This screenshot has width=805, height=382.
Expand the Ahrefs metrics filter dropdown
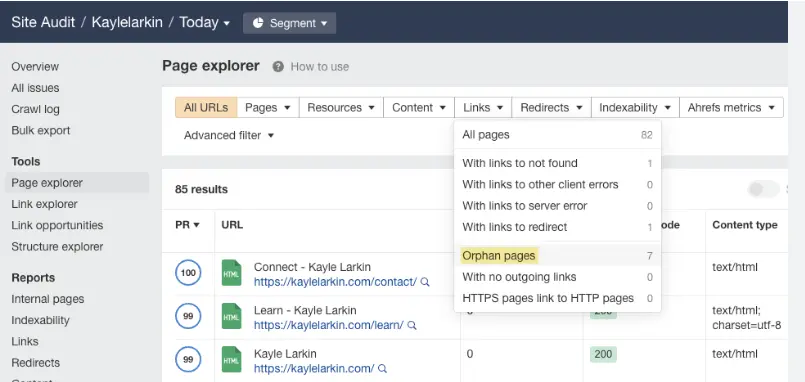click(x=732, y=107)
